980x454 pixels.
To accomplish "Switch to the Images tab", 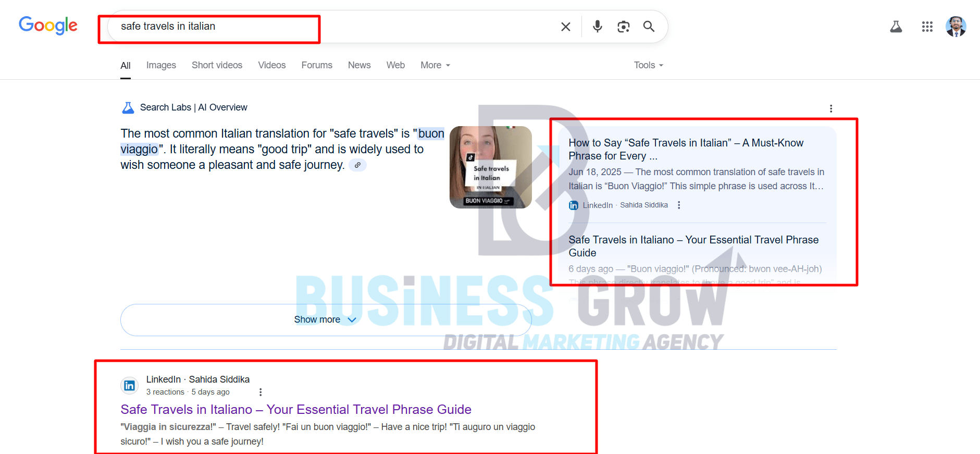I will coord(161,65).
